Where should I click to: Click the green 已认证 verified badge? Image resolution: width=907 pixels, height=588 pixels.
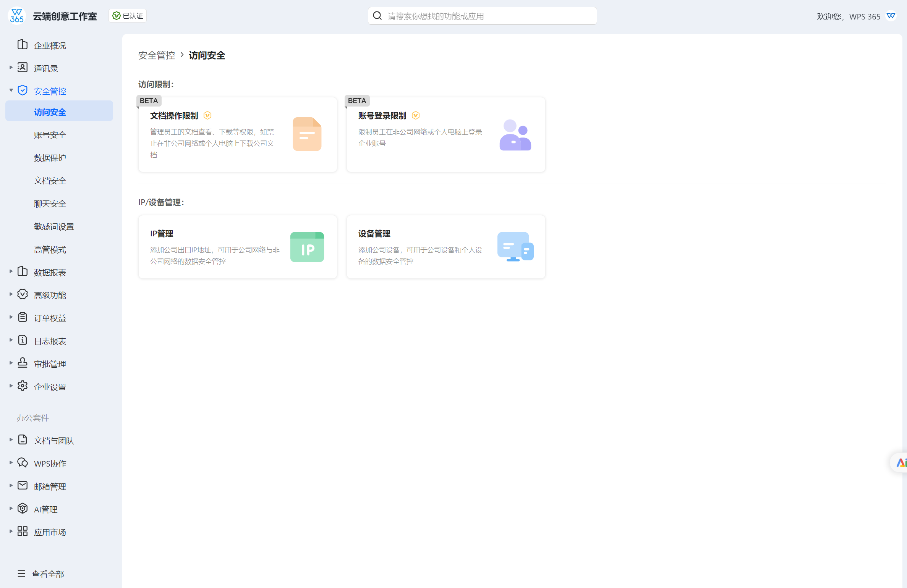pyautogui.click(x=128, y=16)
